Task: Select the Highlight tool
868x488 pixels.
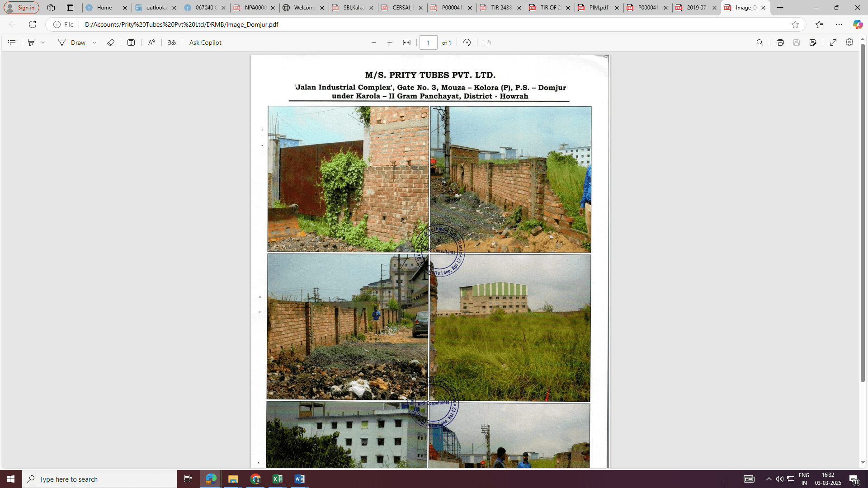Action: coord(31,42)
